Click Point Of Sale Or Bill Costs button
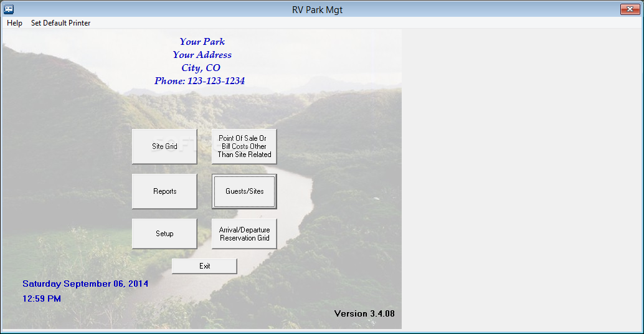The height and width of the screenshot is (334, 644). (x=244, y=146)
